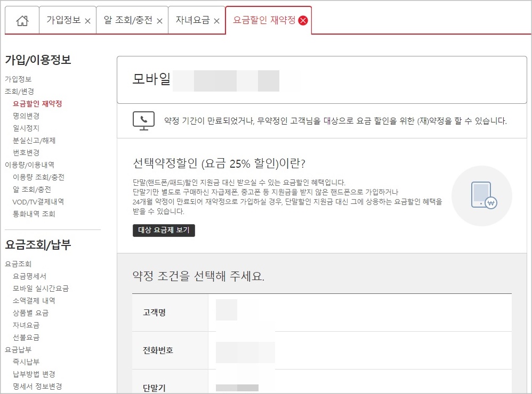Close the 자녀요금 tab
The image size is (532, 394).
tap(216, 21)
